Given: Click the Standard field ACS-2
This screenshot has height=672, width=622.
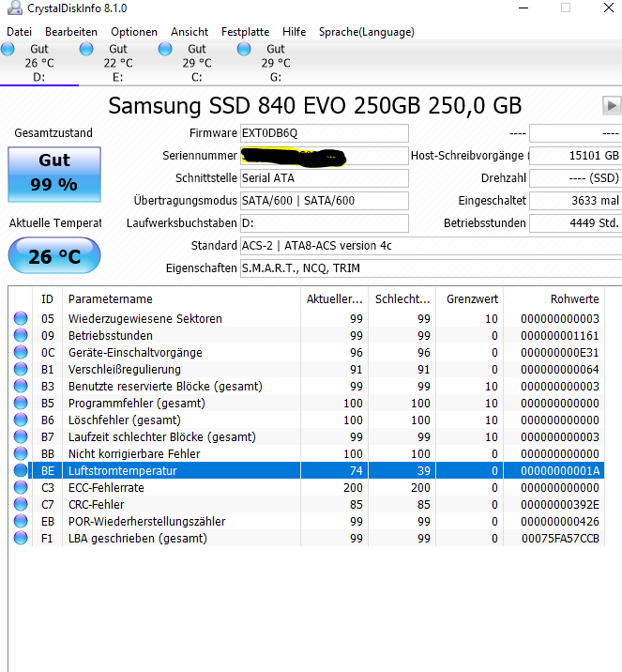Looking at the screenshot, I should click(431, 246).
